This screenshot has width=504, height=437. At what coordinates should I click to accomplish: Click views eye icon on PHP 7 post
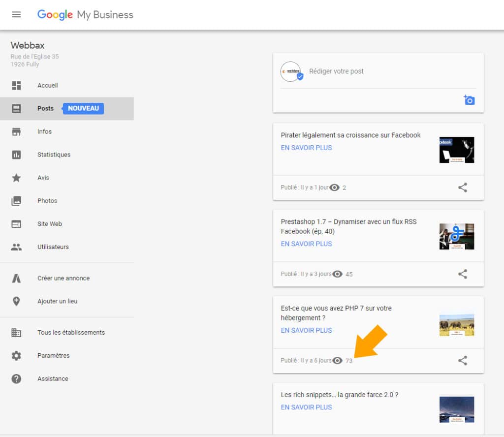[338, 361]
